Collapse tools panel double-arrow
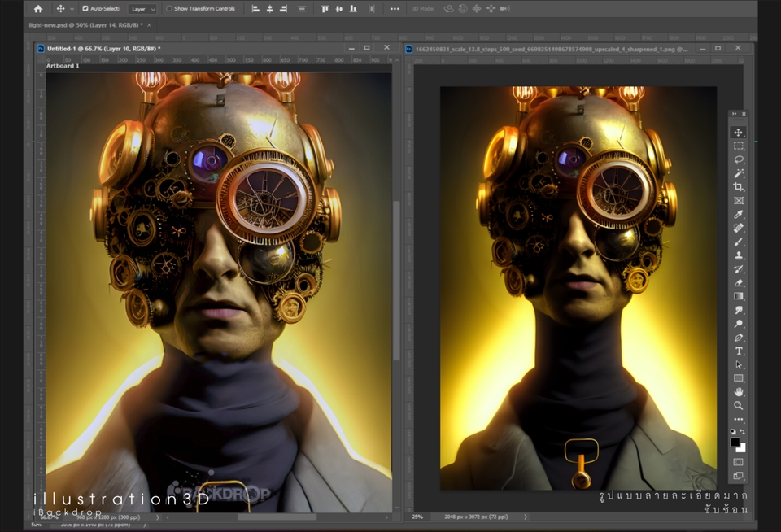This screenshot has width=781, height=532. [734, 114]
